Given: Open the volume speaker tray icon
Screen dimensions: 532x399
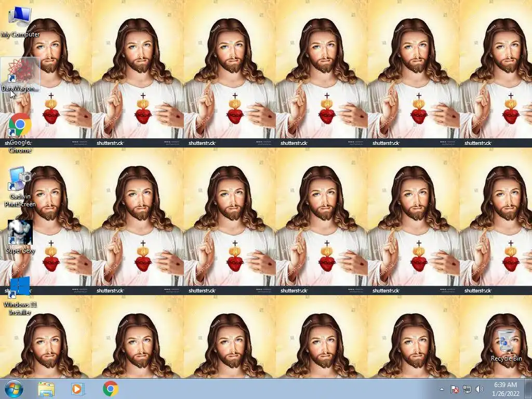Looking at the screenshot, I should tap(479, 389).
